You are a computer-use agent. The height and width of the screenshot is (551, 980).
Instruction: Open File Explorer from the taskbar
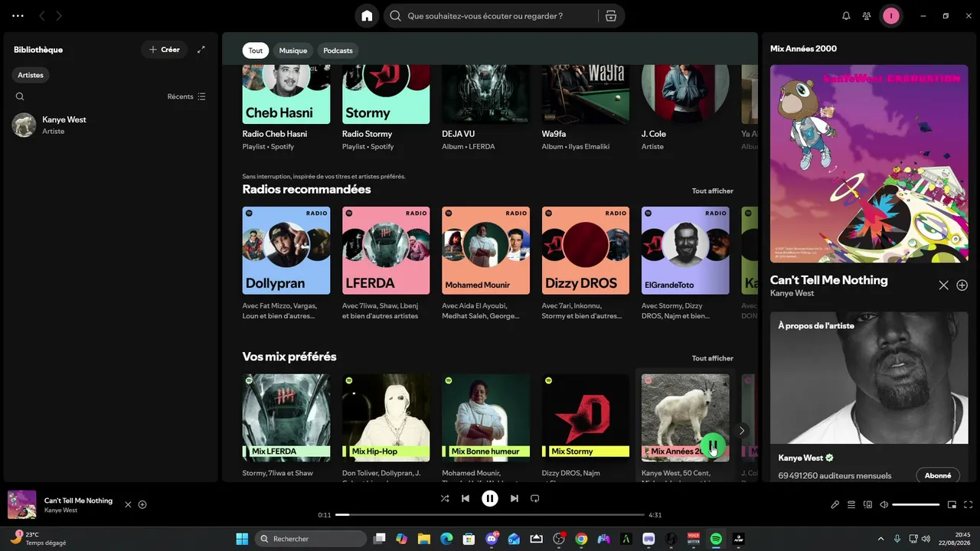424,539
